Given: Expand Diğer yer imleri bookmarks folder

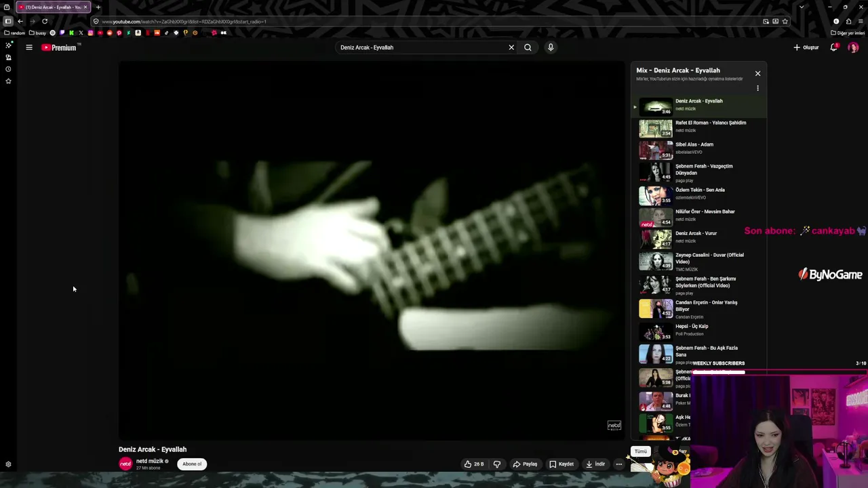Looking at the screenshot, I should tap(848, 33).
